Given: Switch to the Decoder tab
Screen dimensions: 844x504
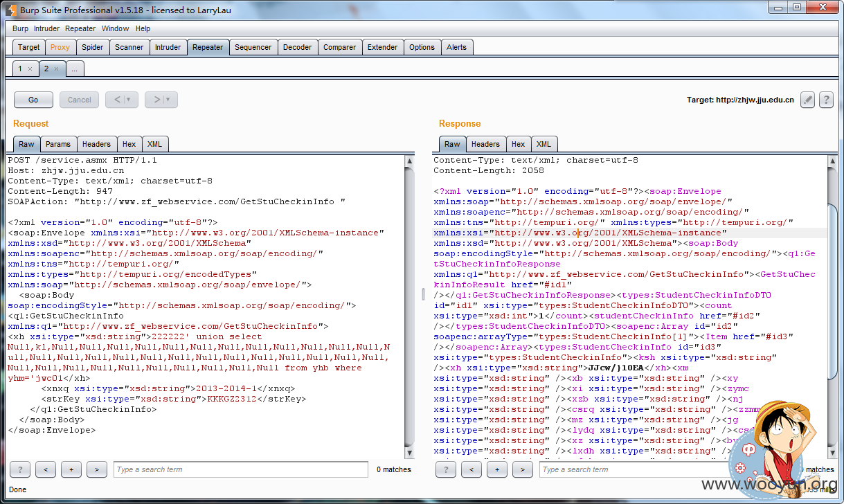Looking at the screenshot, I should coord(297,47).
